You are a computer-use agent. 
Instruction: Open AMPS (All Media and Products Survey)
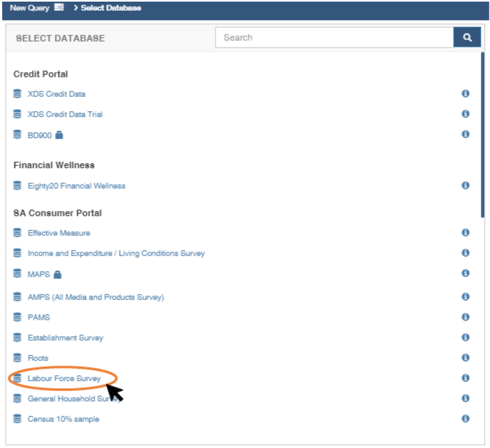pos(96,297)
